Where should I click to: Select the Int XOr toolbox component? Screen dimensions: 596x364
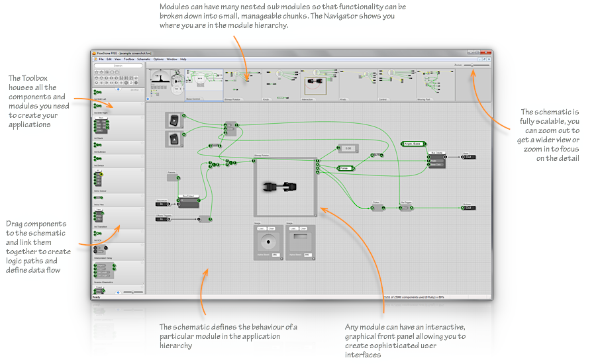119,236
